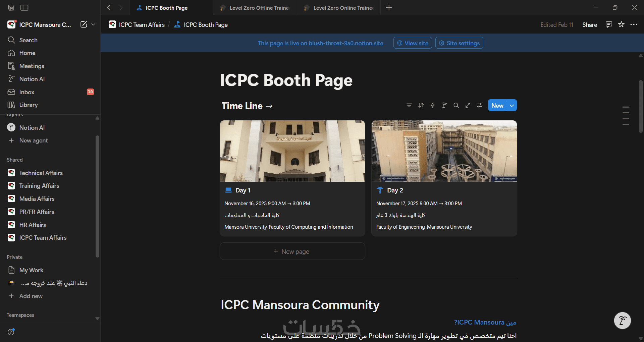Screen dimensions: 644x342
Task: Click the page outline minimap
Action: (x=626, y=116)
